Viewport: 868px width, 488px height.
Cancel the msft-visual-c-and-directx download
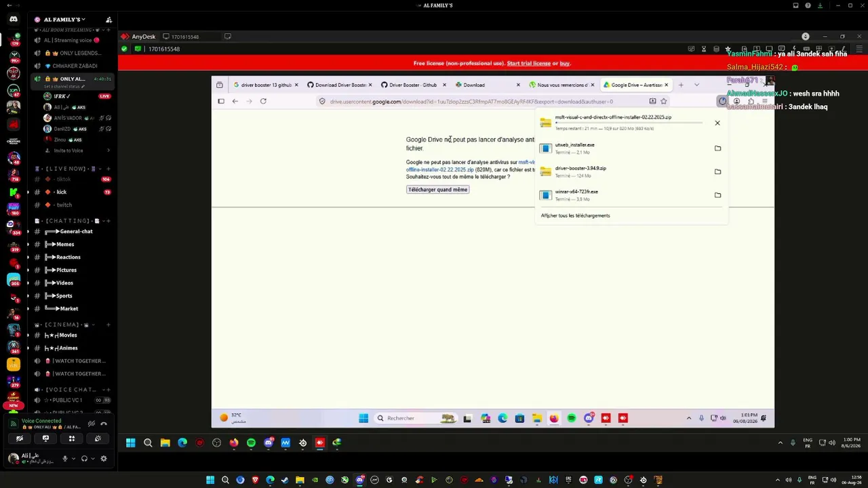tap(717, 123)
